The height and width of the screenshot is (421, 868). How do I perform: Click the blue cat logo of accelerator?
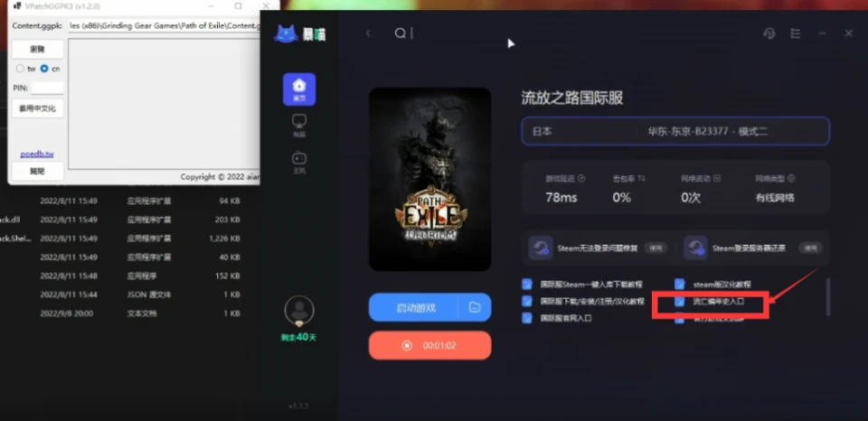point(287,34)
